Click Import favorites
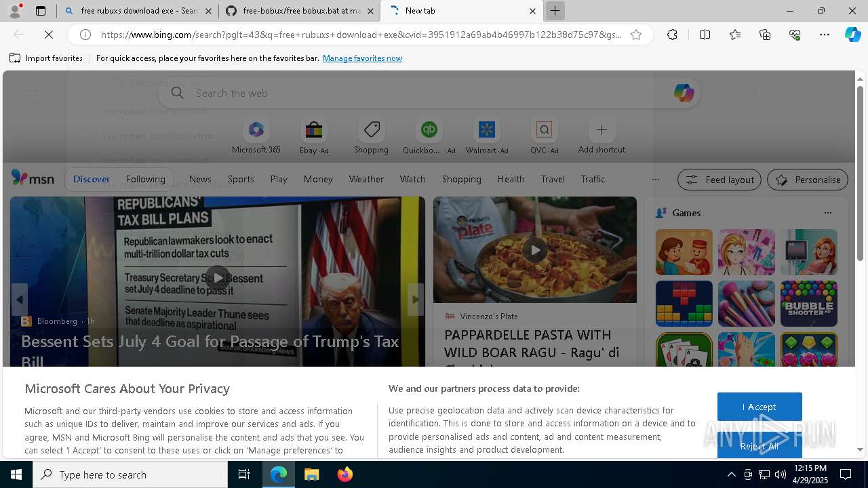Viewport: 868px width, 488px height. (x=46, y=58)
